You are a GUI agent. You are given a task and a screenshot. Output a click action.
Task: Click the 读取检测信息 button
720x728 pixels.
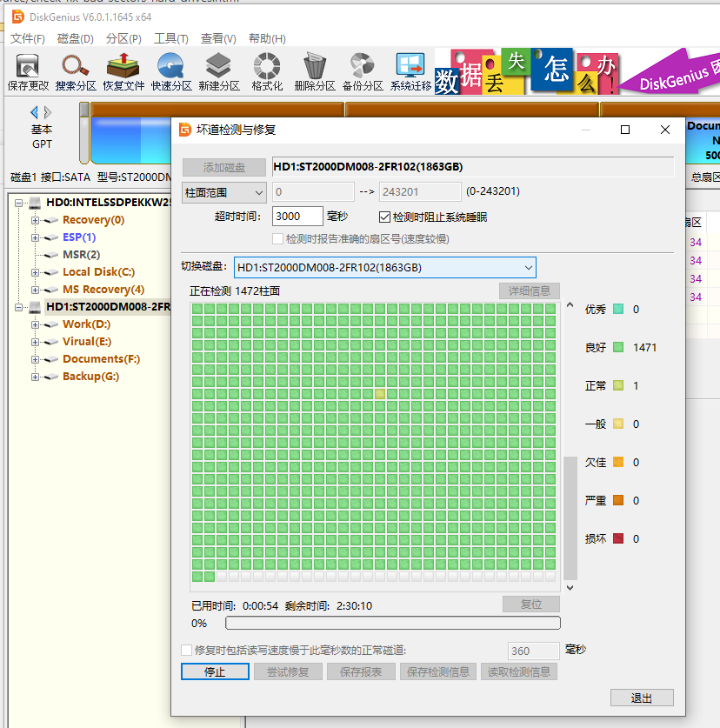coord(519,671)
